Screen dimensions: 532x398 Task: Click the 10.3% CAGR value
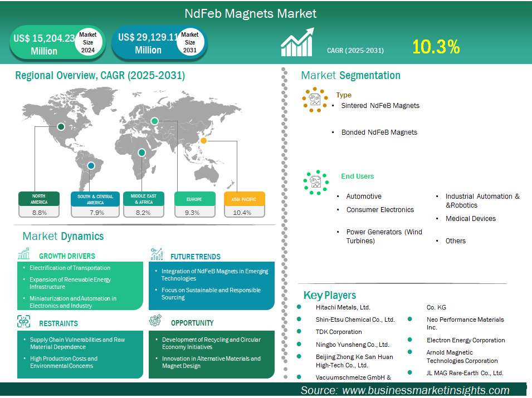point(436,47)
